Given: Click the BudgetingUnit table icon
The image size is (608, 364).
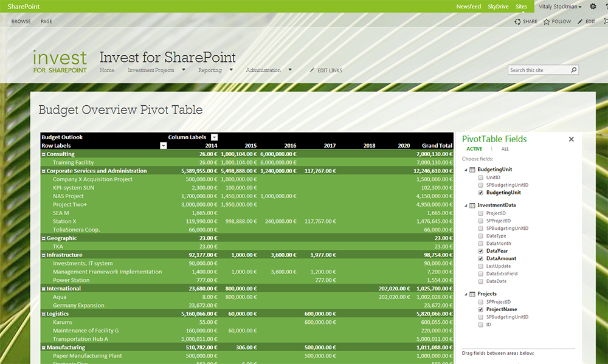Looking at the screenshot, I should tap(472, 170).
